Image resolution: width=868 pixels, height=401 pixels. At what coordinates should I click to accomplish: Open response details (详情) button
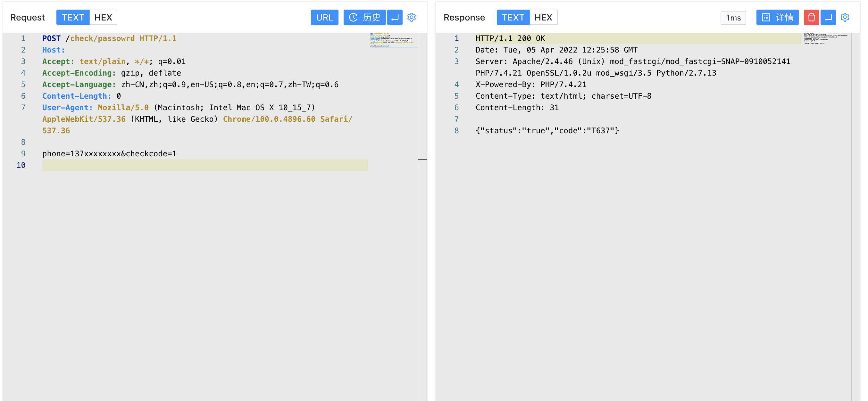click(777, 17)
